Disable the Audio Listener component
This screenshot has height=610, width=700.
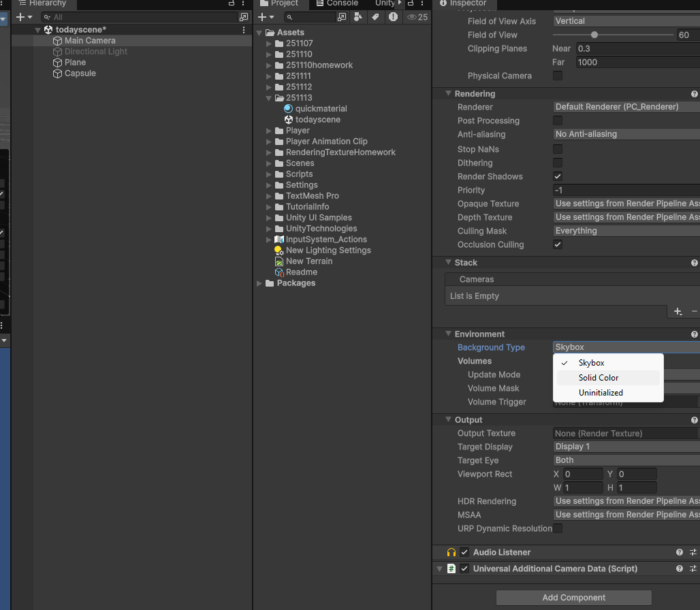[x=464, y=552]
